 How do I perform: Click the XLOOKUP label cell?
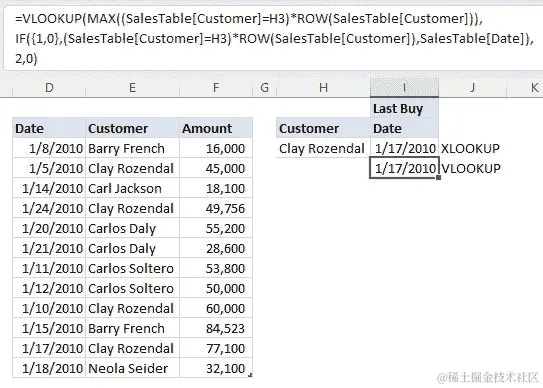click(x=470, y=148)
